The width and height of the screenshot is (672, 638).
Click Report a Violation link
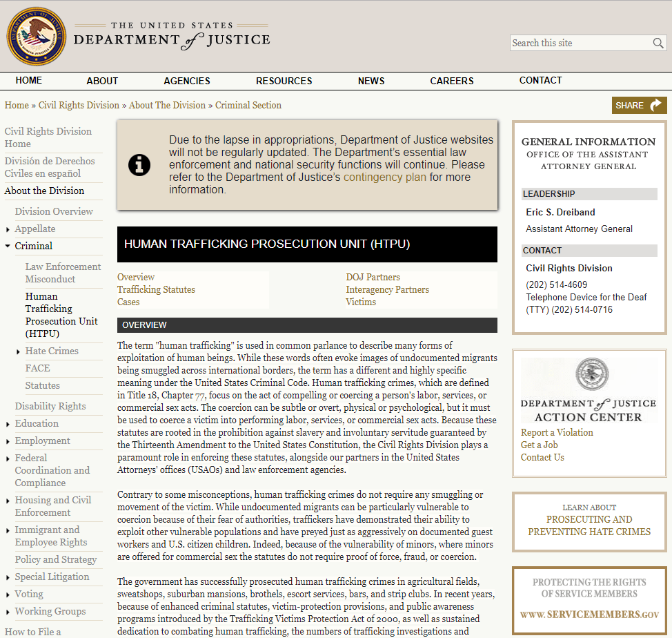coord(557,433)
